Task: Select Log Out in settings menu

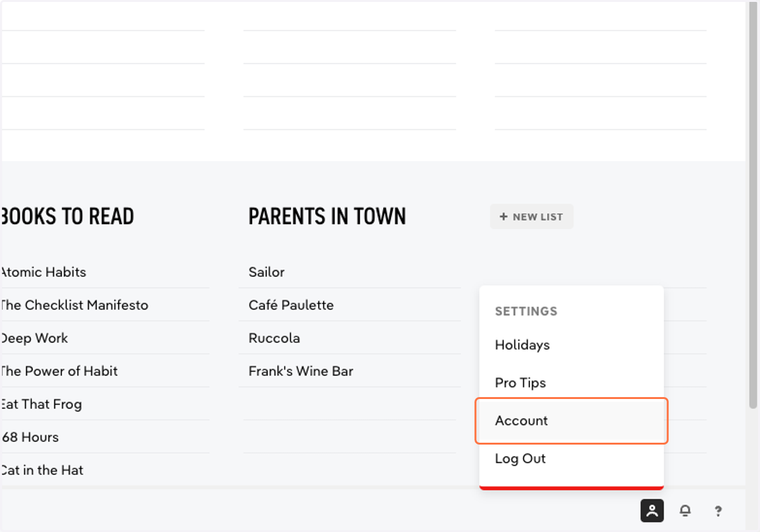Action: point(520,459)
